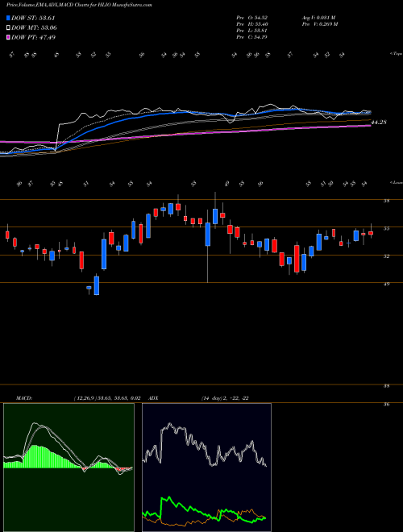
Task: Click the Pre C: 54.19 value
Action: (251, 37)
